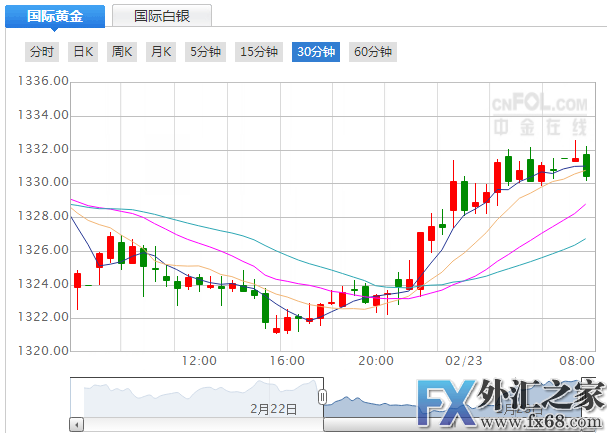
Task: Click the 1324.00 price axis label
Action: [43, 284]
